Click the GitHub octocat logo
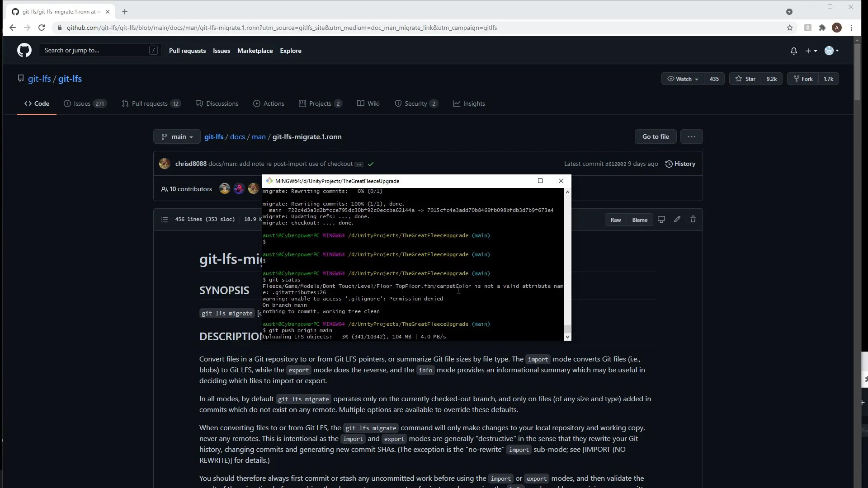 click(24, 50)
